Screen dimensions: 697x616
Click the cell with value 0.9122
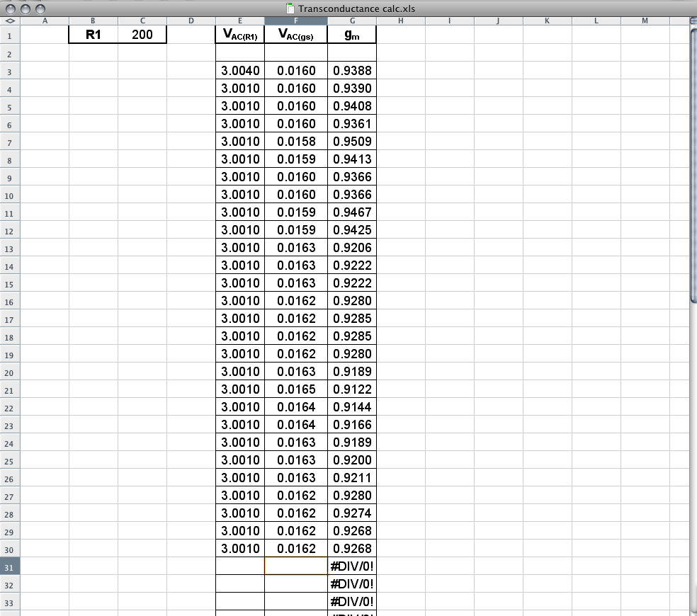pos(352,389)
